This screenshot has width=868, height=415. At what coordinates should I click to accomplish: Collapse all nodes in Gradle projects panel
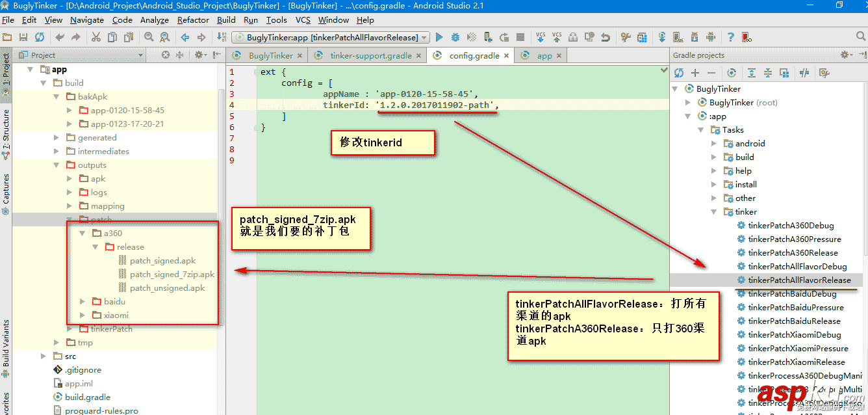(768, 73)
